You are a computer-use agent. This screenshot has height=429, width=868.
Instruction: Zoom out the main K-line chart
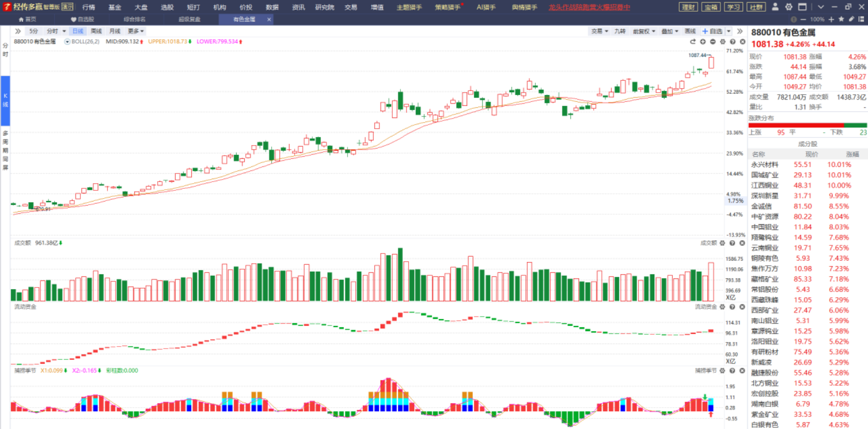(713, 42)
